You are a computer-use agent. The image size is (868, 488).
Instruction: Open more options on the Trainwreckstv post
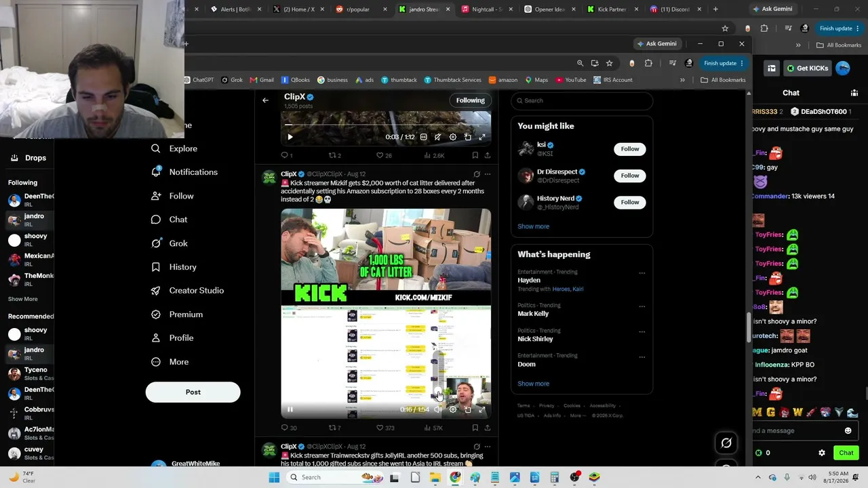pyautogui.click(x=487, y=447)
